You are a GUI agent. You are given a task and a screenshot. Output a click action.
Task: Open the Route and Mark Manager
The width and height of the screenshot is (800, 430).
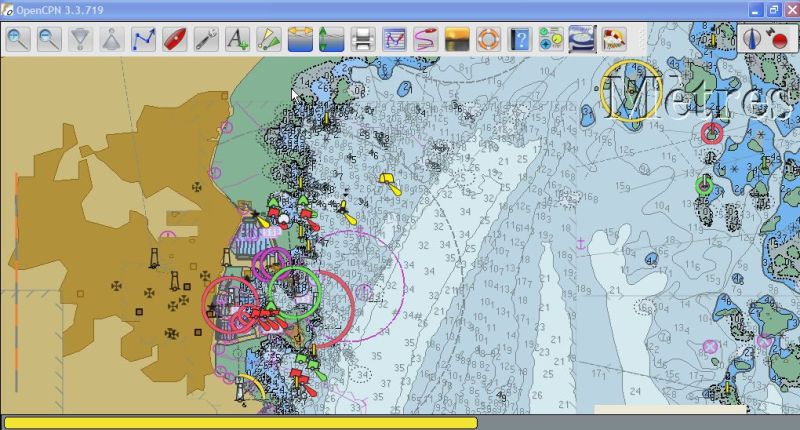394,40
